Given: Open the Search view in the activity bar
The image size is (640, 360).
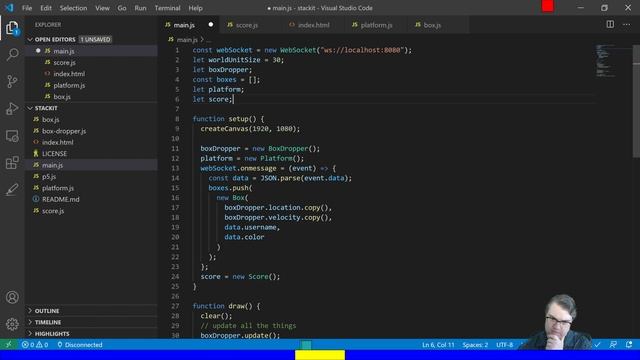Looking at the screenshot, I should coord(12,54).
